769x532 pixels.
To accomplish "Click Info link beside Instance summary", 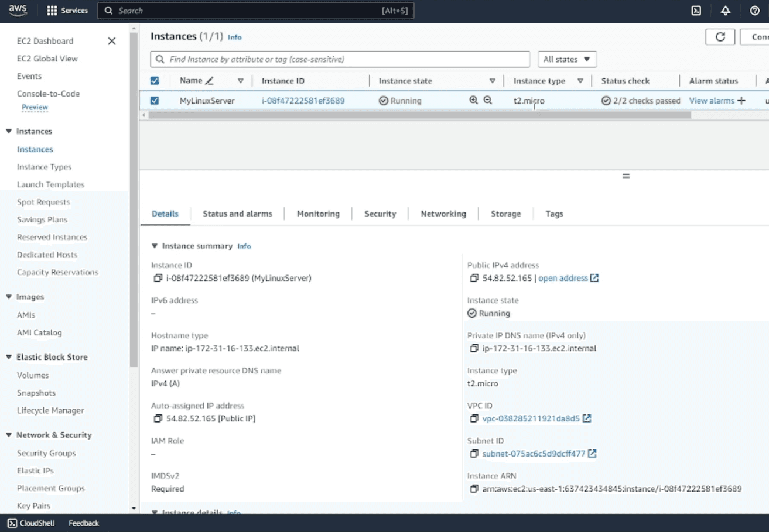I will coord(244,246).
